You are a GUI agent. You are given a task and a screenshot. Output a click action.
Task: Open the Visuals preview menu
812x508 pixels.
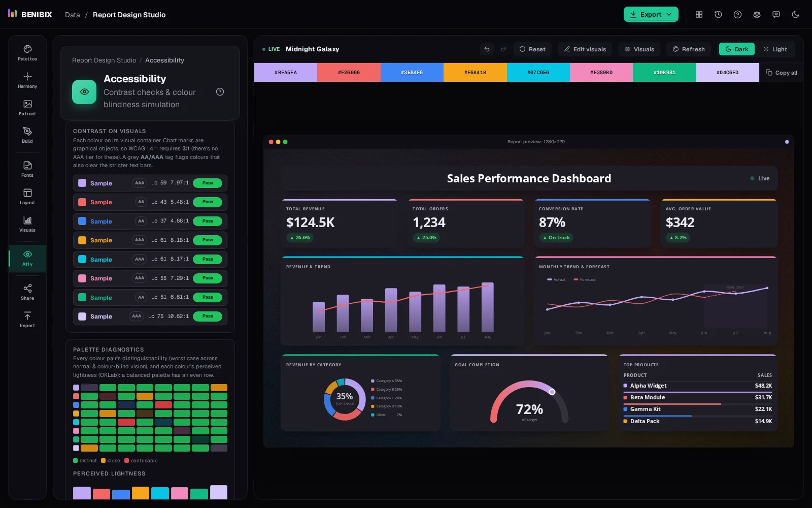tap(639, 49)
